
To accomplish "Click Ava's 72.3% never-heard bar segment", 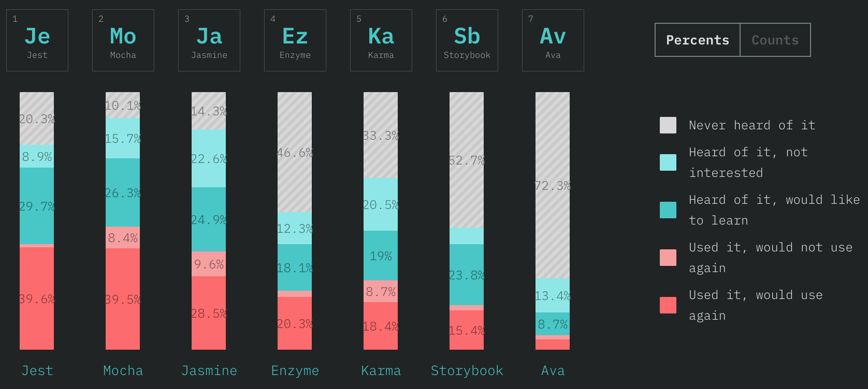I will tap(553, 185).
